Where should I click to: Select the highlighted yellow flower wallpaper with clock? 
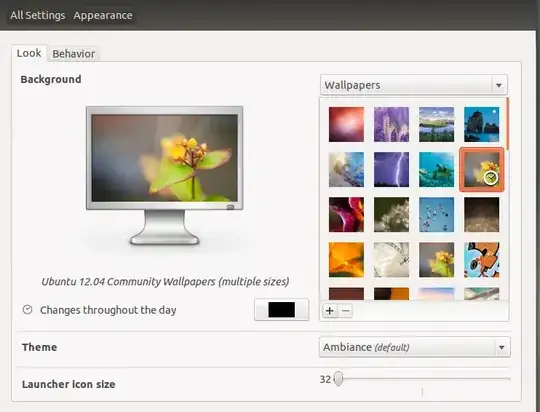click(x=481, y=169)
